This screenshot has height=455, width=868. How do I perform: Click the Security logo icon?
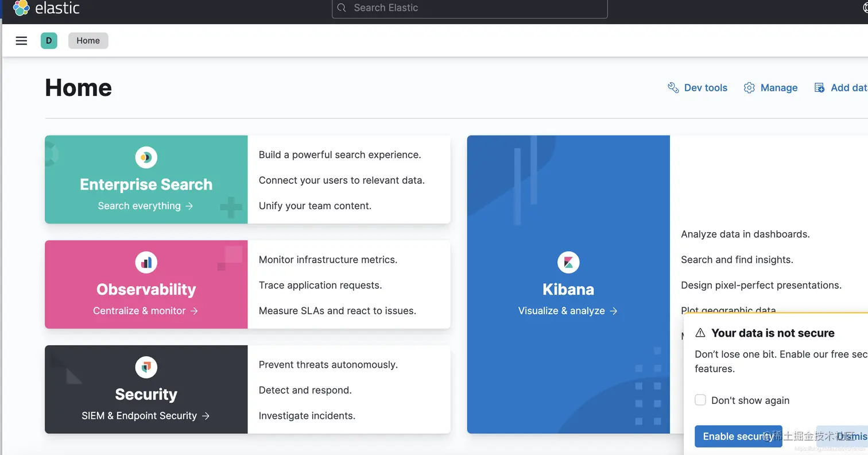coord(146,367)
